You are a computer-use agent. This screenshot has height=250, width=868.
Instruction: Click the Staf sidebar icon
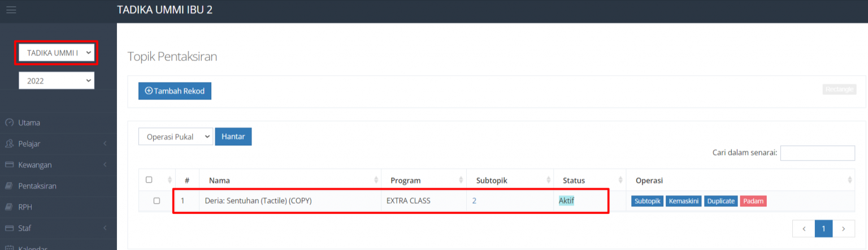9,228
